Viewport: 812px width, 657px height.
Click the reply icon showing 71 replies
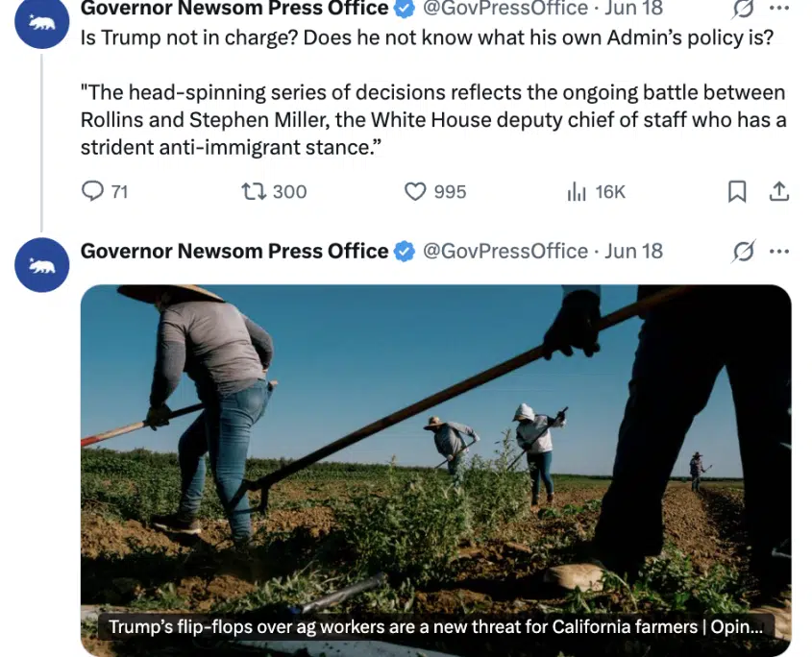92,191
